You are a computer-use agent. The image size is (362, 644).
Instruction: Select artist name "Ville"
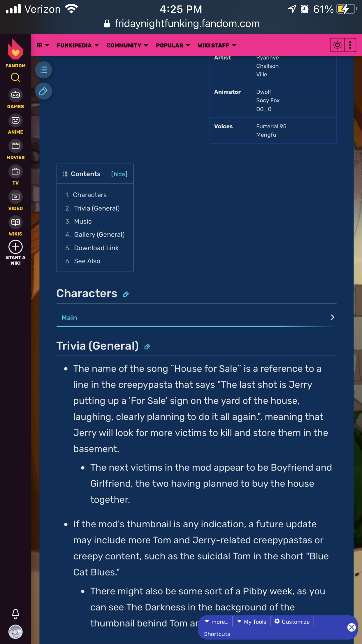261,74
